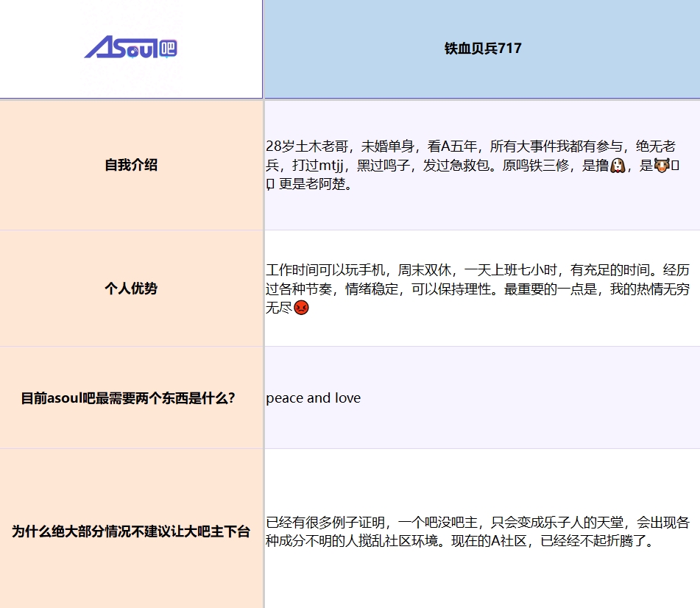This screenshot has height=608, width=700.
Task: Click the text starting with 已经有很多例子证明
Action: tap(478, 531)
